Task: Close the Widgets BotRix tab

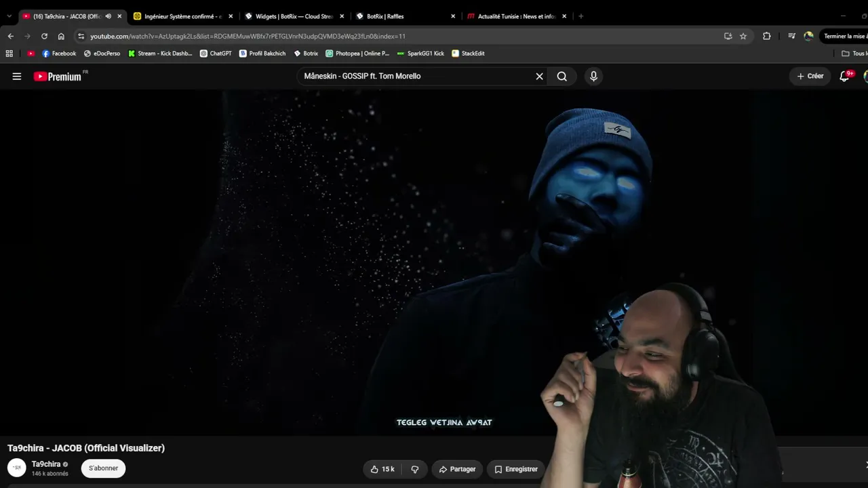Action: (342, 16)
